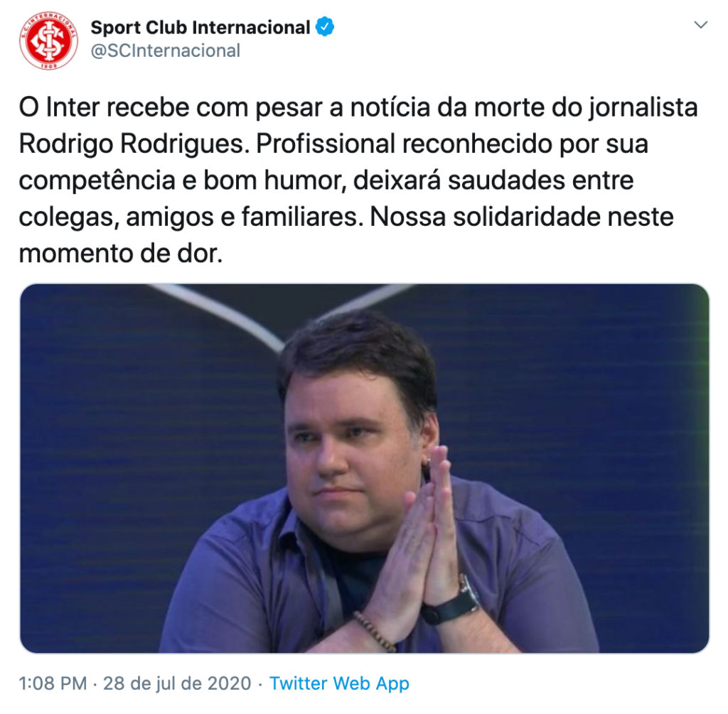
Task: Click the name Rodrigo Rodrigues in the tweet
Action: click(x=132, y=144)
